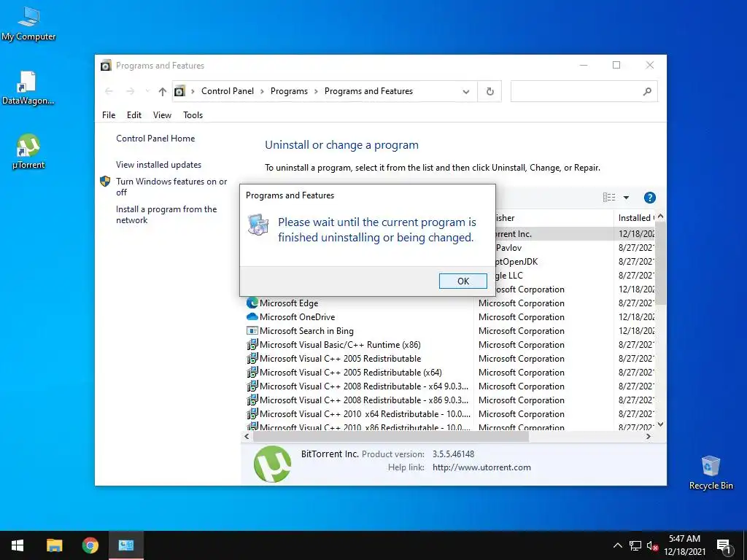
Task: Click the Control Panel taskbar button
Action: coord(125,545)
